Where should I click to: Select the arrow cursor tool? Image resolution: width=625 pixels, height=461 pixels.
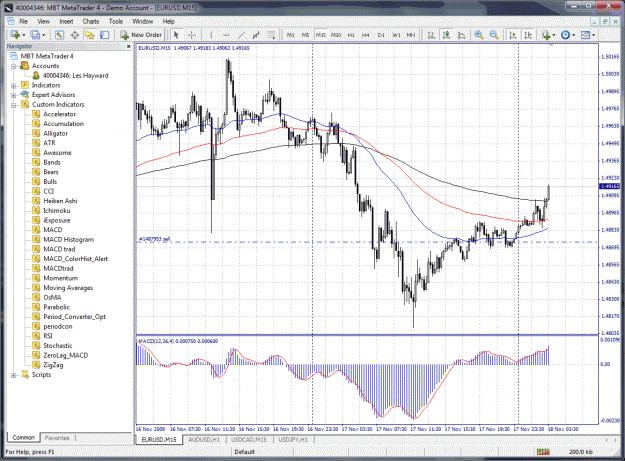tap(177, 35)
